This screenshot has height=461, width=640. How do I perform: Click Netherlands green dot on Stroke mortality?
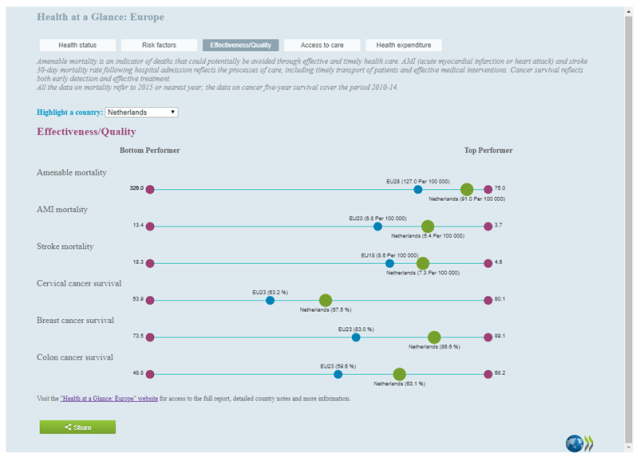pos(423,263)
